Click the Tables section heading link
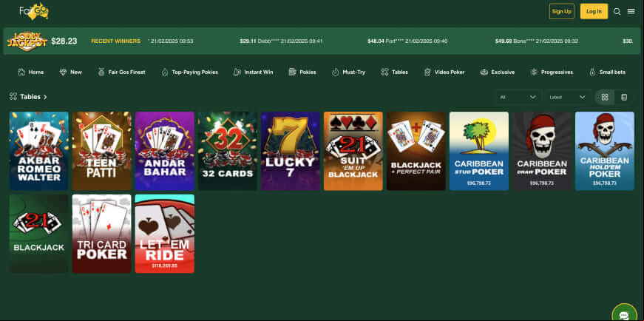Screen dimensions: 644x321 30,97
